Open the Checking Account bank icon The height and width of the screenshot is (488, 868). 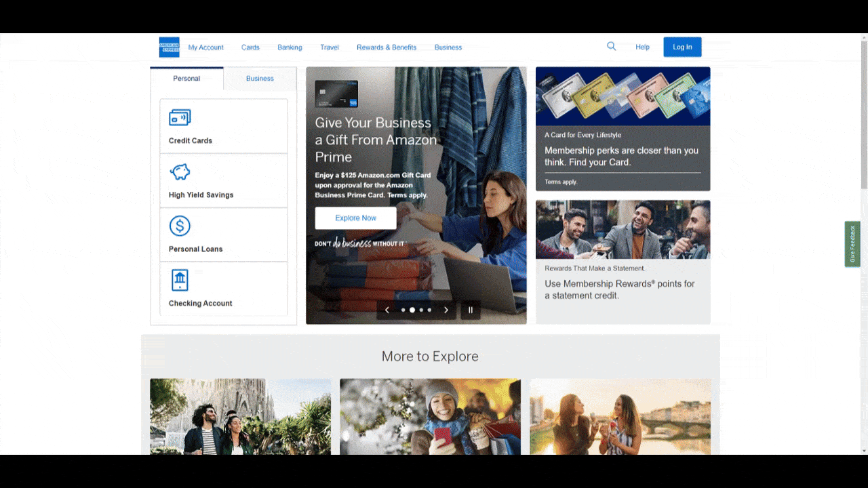click(180, 280)
